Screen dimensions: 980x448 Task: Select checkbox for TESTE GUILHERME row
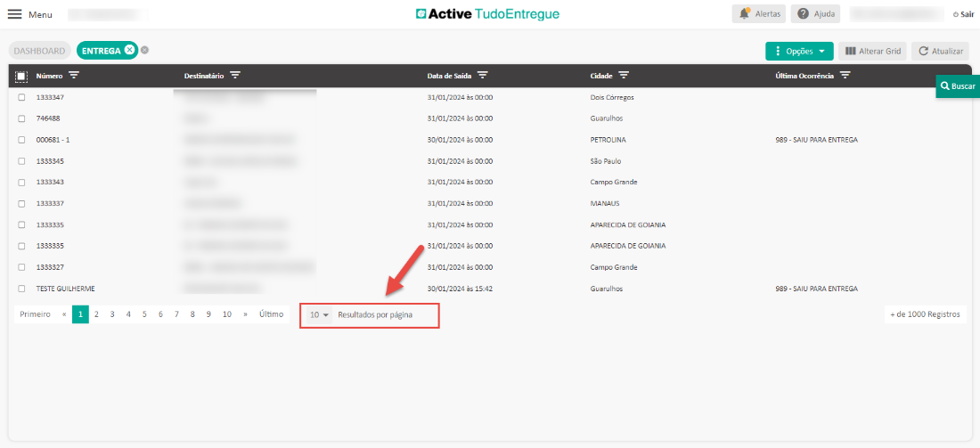pyautogui.click(x=21, y=289)
